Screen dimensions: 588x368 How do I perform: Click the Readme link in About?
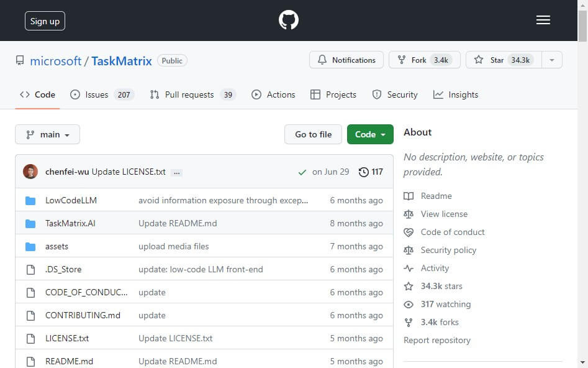(x=436, y=196)
